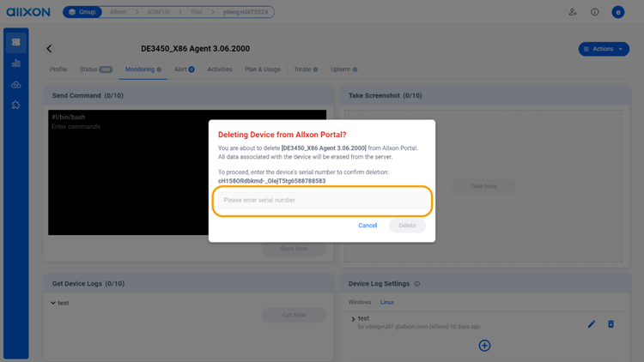644x362 pixels.
Task: Collapse the test entry under Get Device Logs
Action: click(53, 303)
